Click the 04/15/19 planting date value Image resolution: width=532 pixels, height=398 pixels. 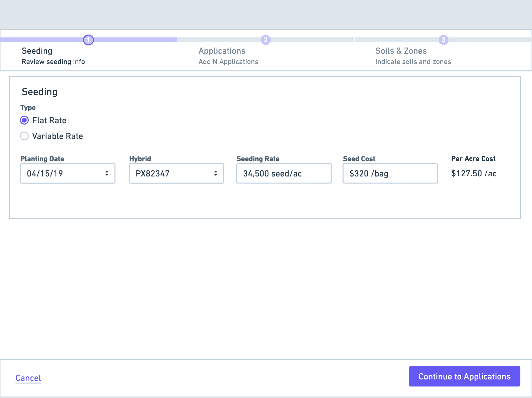pyautogui.click(x=45, y=174)
